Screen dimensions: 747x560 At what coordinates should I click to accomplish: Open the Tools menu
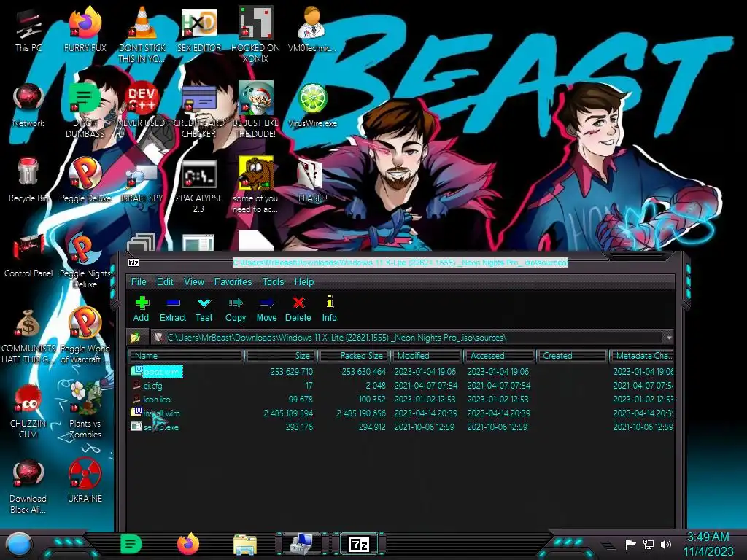click(273, 282)
